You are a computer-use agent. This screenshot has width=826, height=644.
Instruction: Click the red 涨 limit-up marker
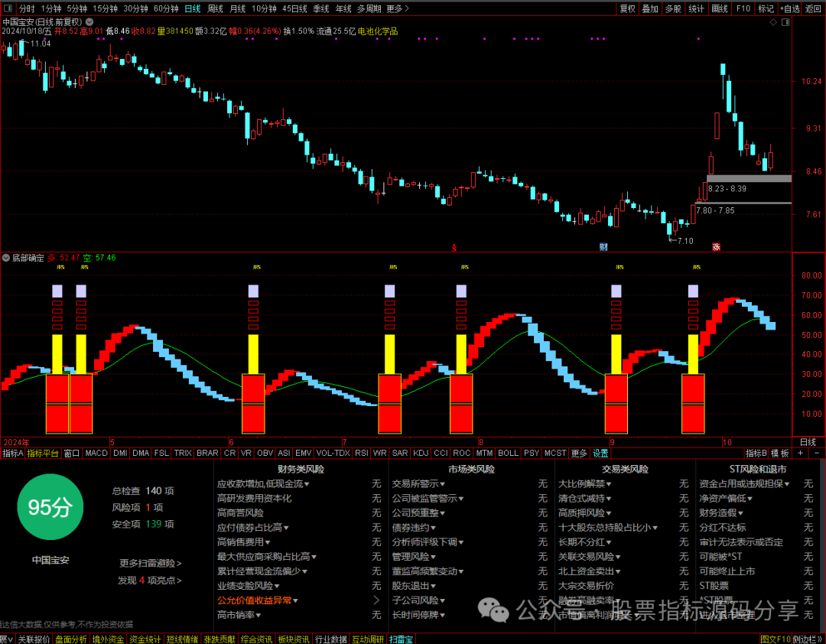[716, 246]
